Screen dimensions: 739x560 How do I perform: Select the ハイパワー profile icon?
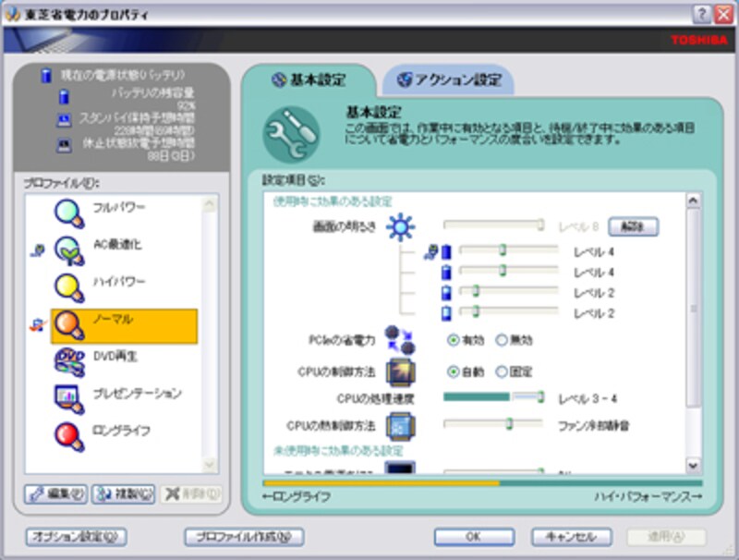[x=69, y=286]
